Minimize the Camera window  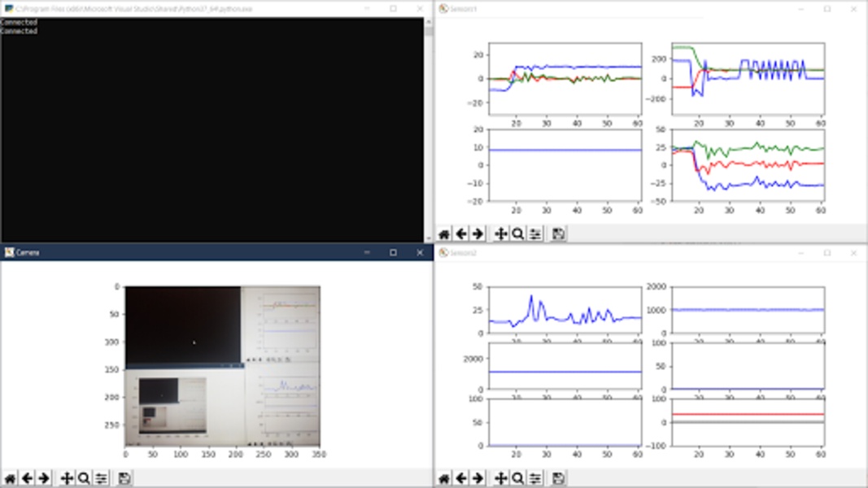coord(366,252)
